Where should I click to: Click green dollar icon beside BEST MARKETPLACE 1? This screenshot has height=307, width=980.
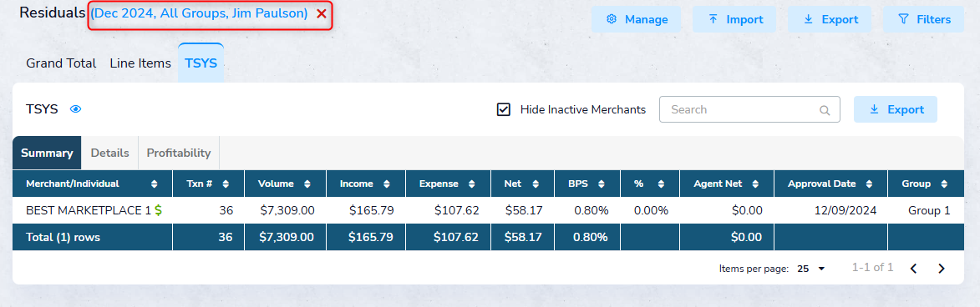tap(158, 211)
